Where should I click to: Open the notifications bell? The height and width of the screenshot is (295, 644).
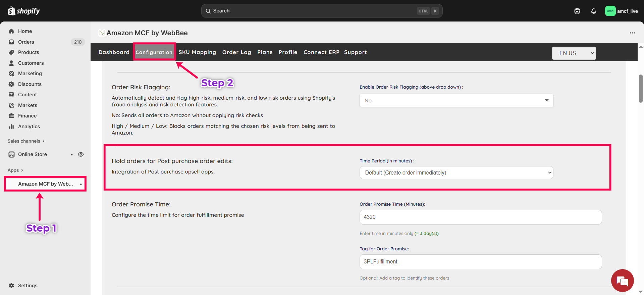point(593,11)
